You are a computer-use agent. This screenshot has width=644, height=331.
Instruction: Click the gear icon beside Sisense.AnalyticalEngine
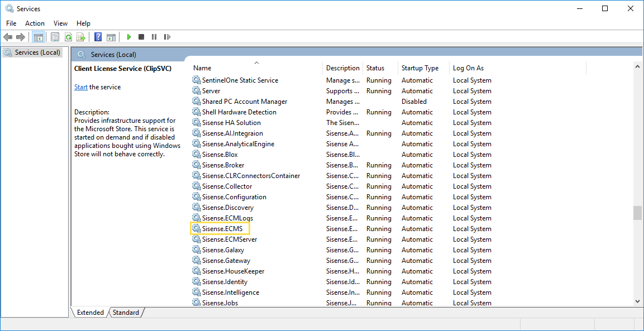197,144
